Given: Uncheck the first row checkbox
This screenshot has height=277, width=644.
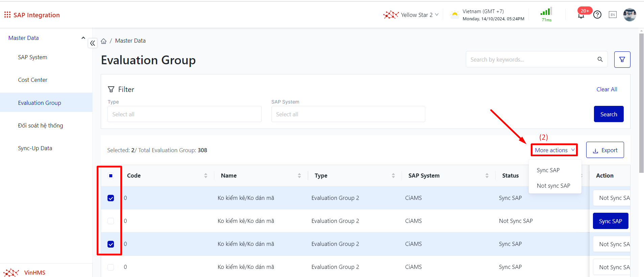Looking at the screenshot, I should [x=111, y=198].
